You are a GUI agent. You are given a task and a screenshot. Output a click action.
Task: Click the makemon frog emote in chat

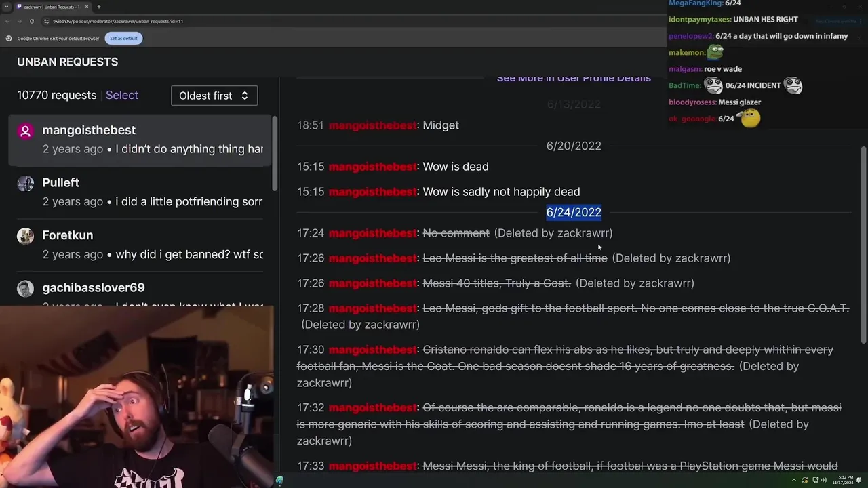pos(715,52)
